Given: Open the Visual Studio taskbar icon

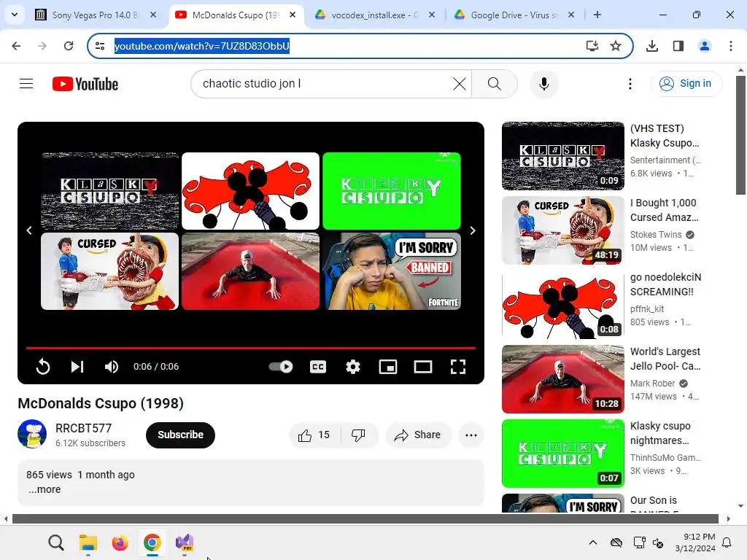Looking at the screenshot, I should point(185,542).
